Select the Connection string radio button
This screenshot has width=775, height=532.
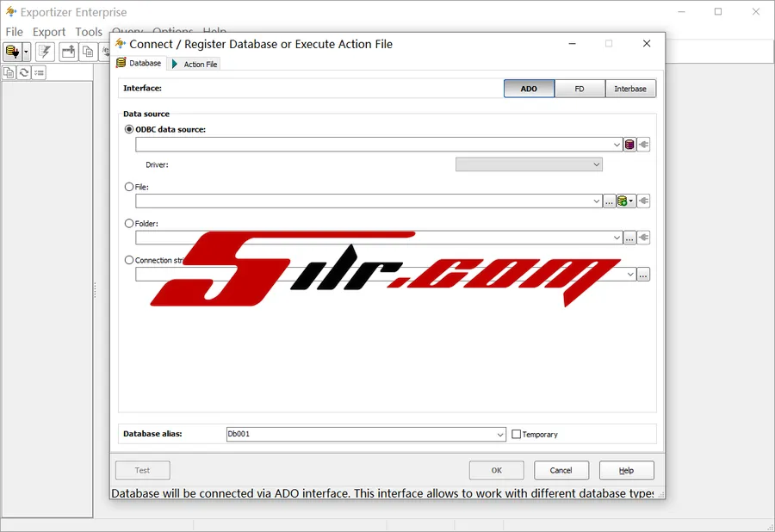click(129, 260)
